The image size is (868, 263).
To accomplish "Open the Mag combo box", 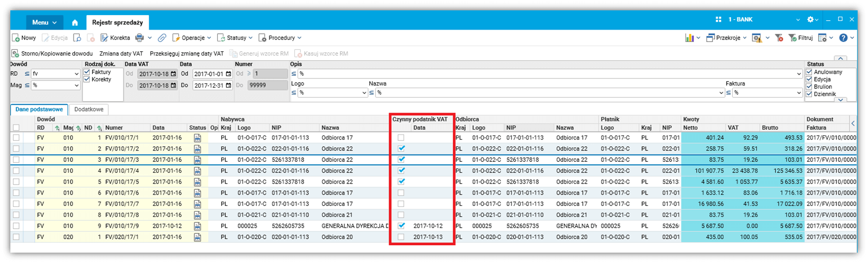I will [55, 85].
